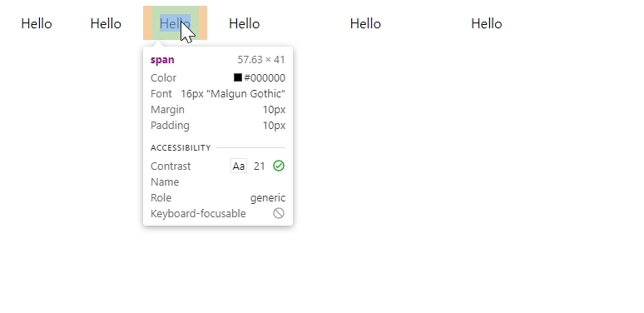Click the Contrast label in the tooltip
The image size is (644, 313).
(171, 166)
